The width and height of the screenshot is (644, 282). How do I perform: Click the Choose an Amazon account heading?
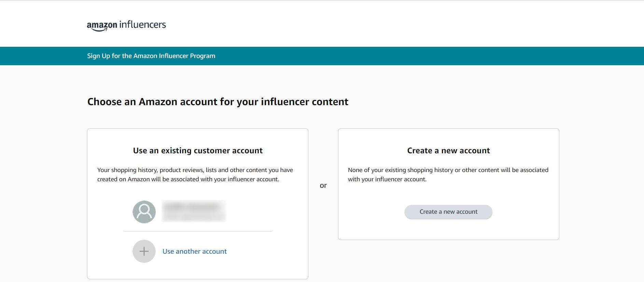coord(218,101)
